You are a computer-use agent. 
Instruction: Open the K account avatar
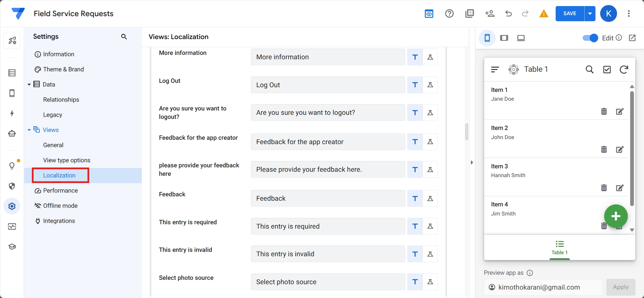coord(609,13)
